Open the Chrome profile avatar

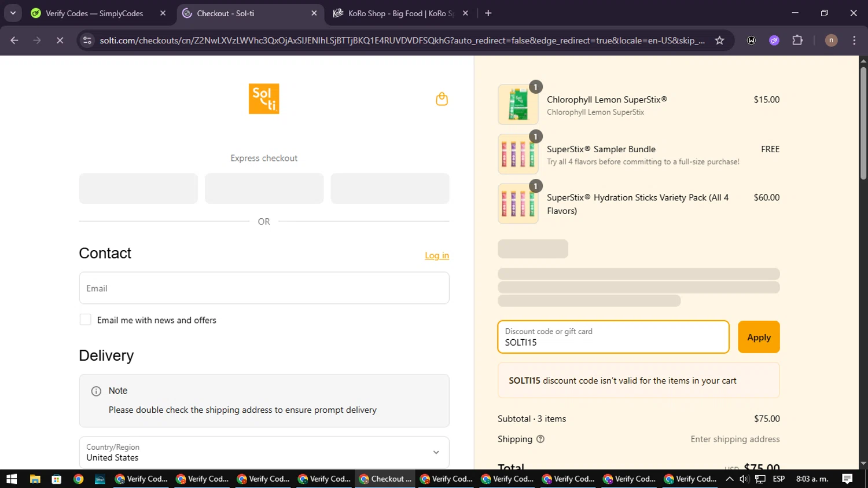(x=831, y=40)
